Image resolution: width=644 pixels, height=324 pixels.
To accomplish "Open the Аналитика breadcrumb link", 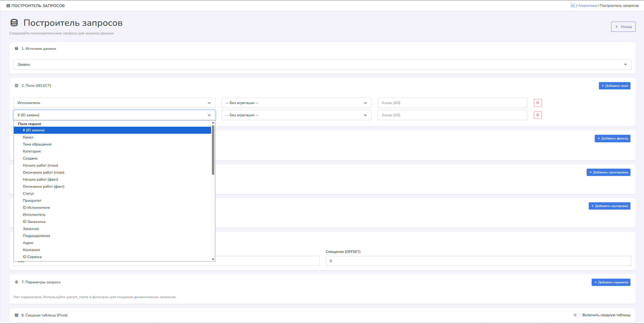I will (x=587, y=5).
